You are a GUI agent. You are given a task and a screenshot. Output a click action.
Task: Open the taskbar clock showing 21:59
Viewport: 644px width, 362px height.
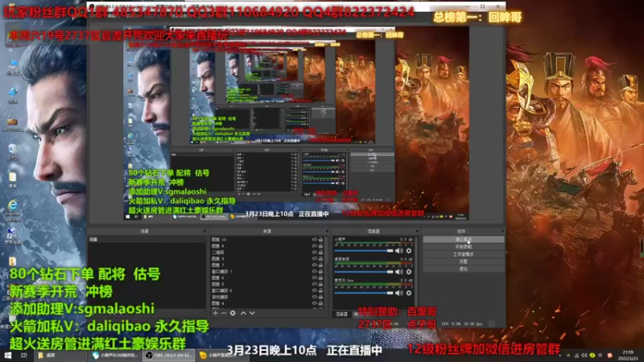[x=628, y=355]
